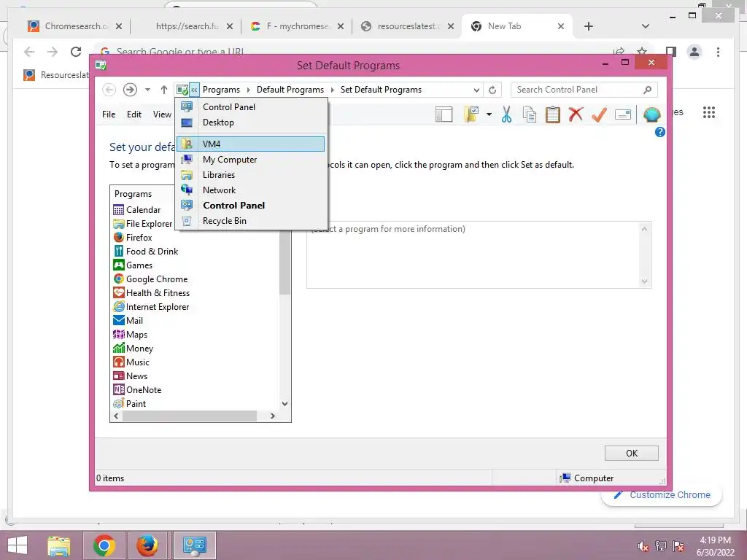
Task: Click the Google apps grid icon
Action: (x=708, y=112)
